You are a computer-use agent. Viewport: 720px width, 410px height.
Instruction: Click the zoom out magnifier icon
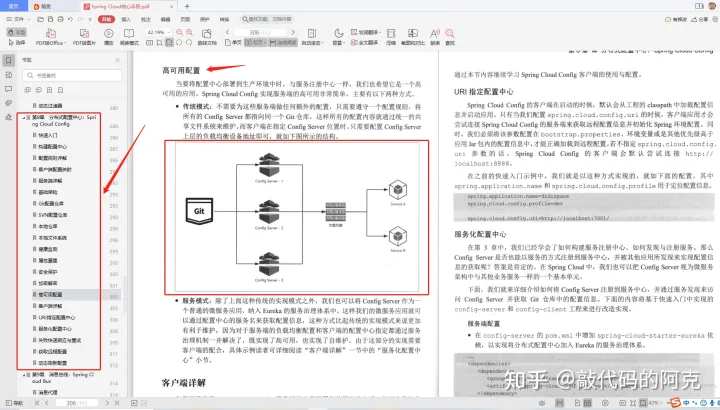pyautogui.click(x=179, y=32)
